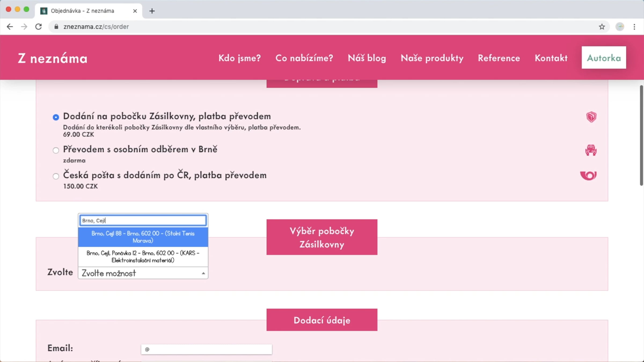Screen dimensions: 644x362
Task: Click the 69.00 CZK price text
Action: (x=78, y=135)
